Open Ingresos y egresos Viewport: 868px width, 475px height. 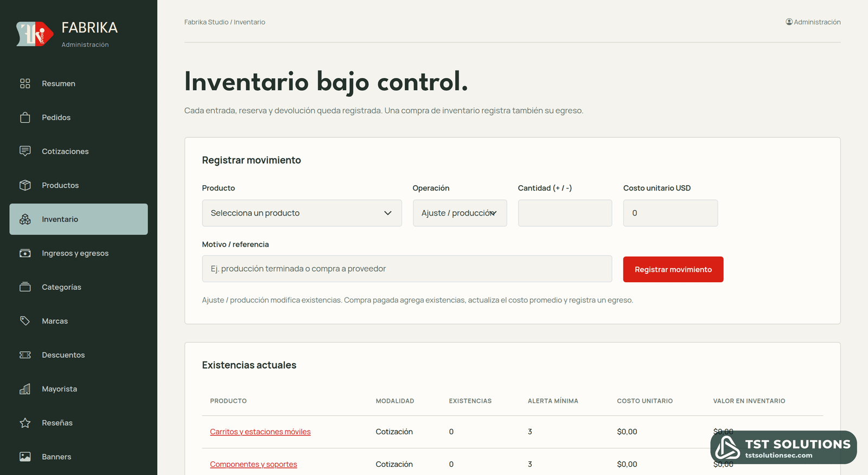[x=79, y=253]
